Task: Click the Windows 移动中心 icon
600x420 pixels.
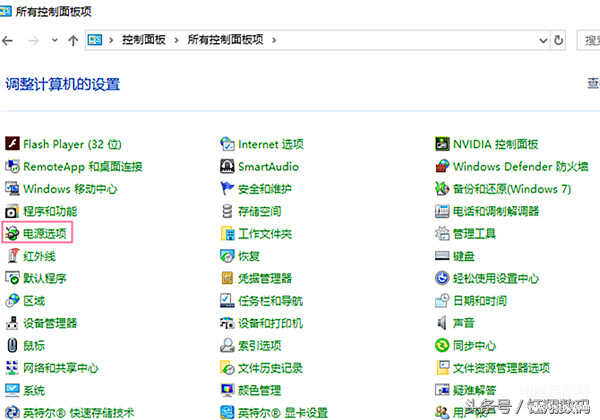Action: click(12, 189)
